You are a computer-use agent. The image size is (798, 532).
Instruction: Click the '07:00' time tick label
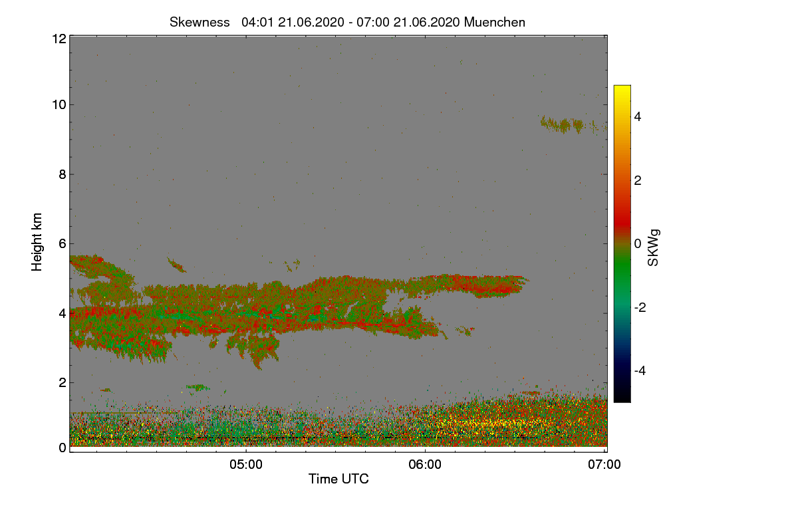(x=604, y=465)
